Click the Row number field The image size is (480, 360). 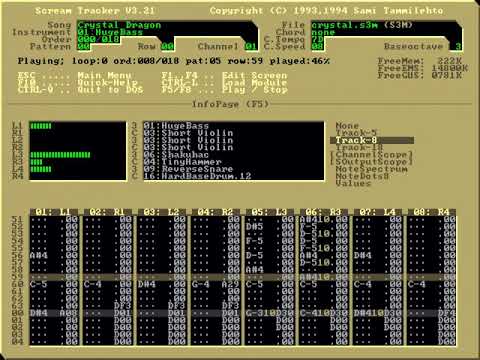168,47
